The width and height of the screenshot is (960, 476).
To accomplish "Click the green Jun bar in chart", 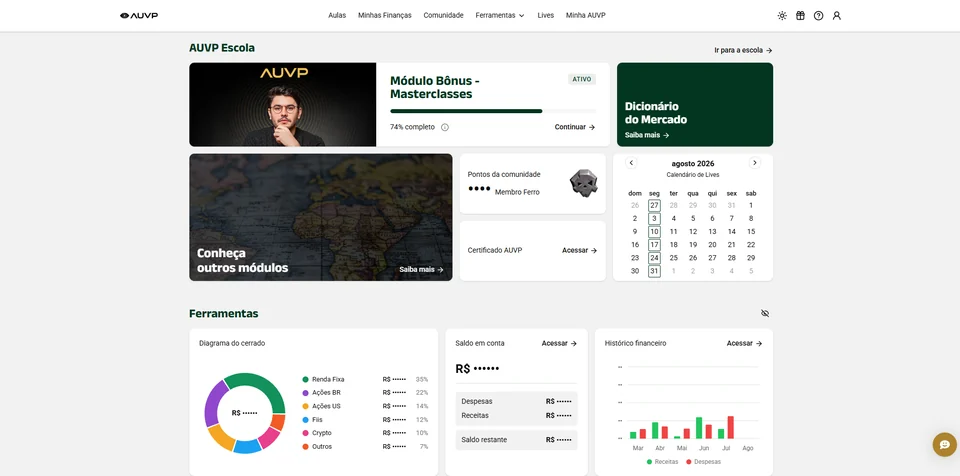I will 699,428.
